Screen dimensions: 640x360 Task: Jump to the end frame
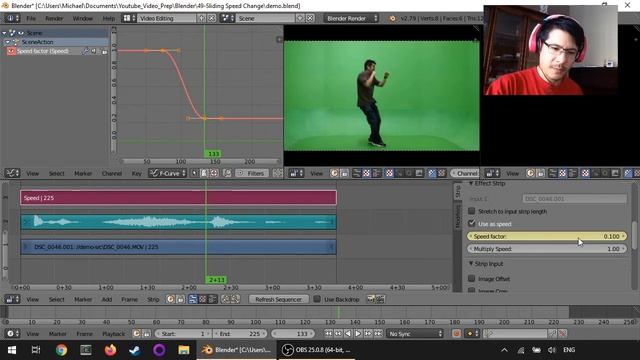tap(378, 334)
